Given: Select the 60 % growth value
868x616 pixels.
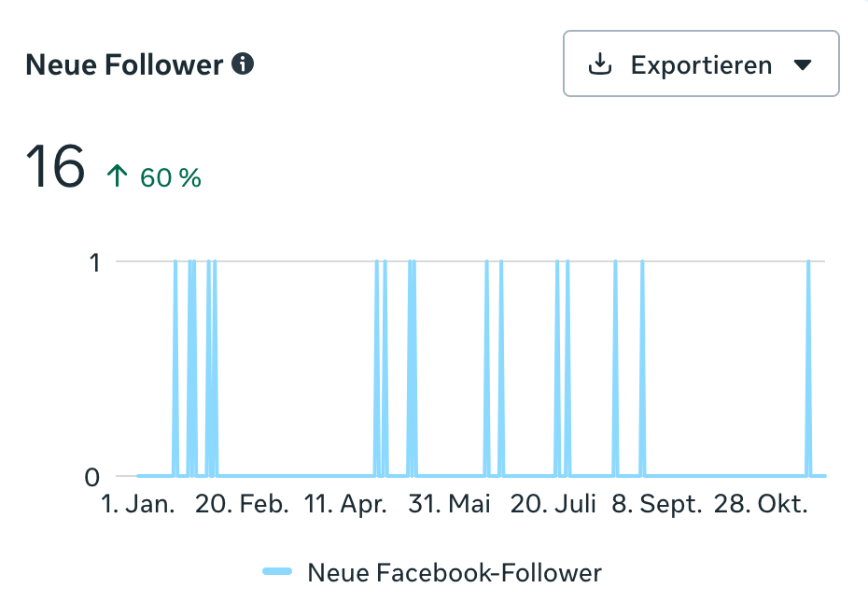Looking at the screenshot, I should point(171,177).
